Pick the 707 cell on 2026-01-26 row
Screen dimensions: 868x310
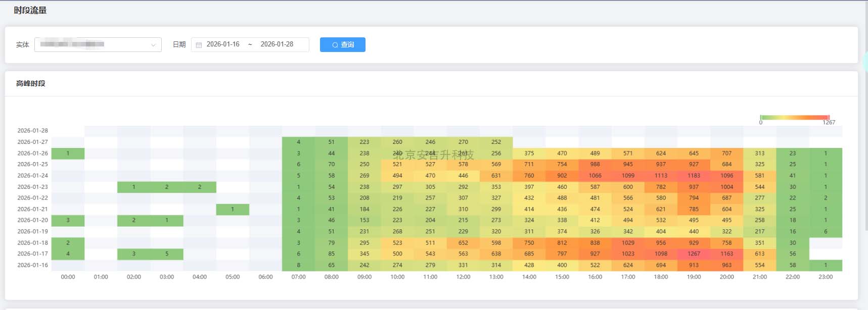pyautogui.click(x=726, y=153)
